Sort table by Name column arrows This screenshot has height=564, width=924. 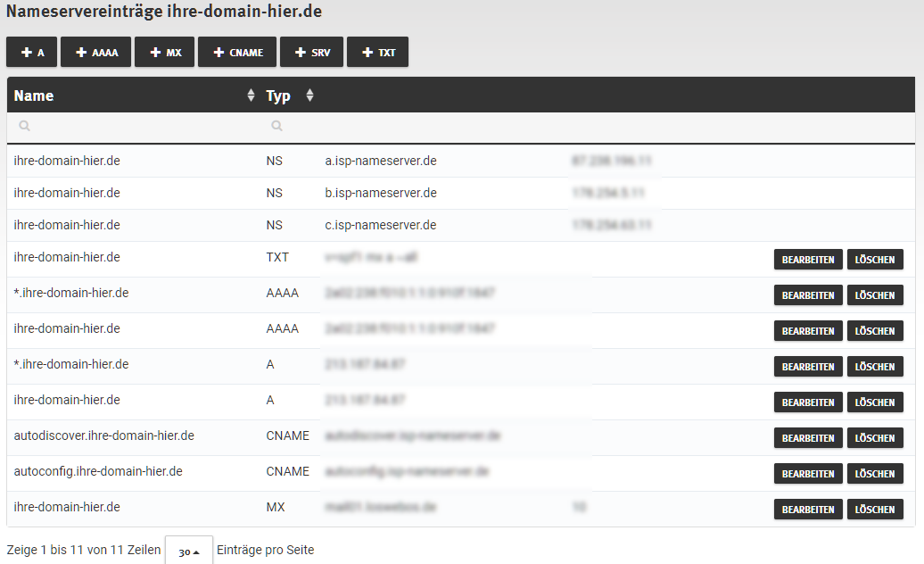pos(251,95)
